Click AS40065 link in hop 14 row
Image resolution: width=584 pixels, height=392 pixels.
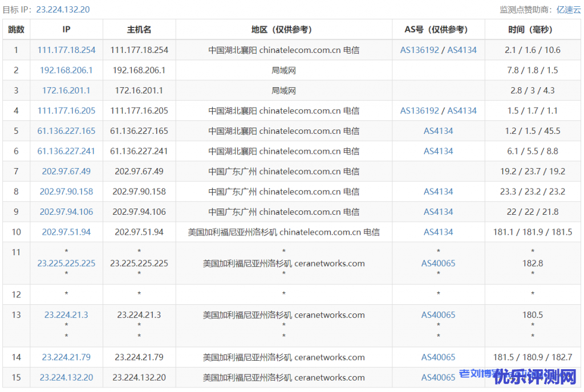pyautogui.click(x=438, y=357)
